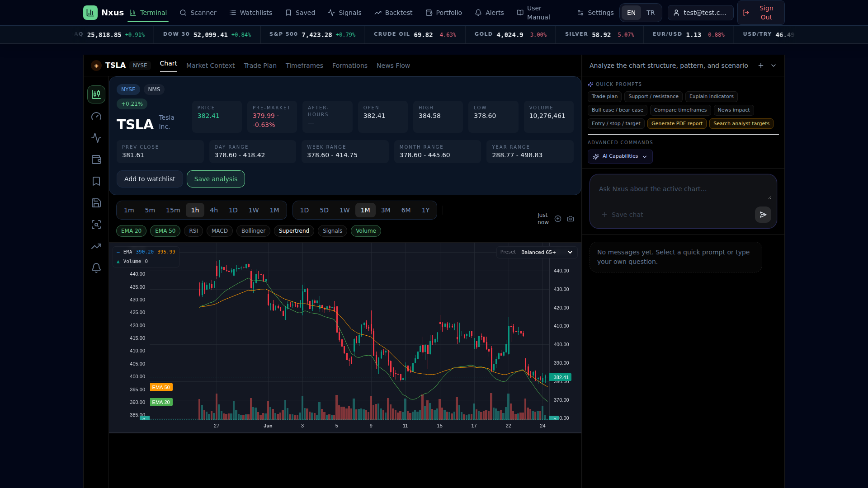868x488 pixels.
Task: Expand the AI Capabilities dropdown
Action: pos(620,156)
